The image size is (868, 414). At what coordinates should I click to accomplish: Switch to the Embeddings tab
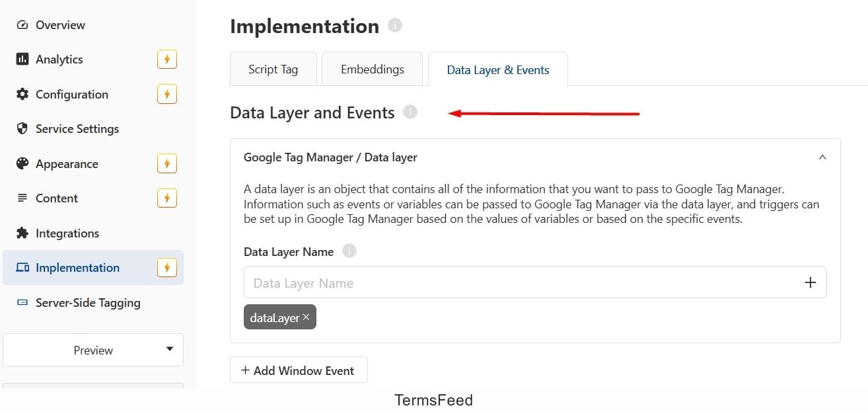click(373, 69)
